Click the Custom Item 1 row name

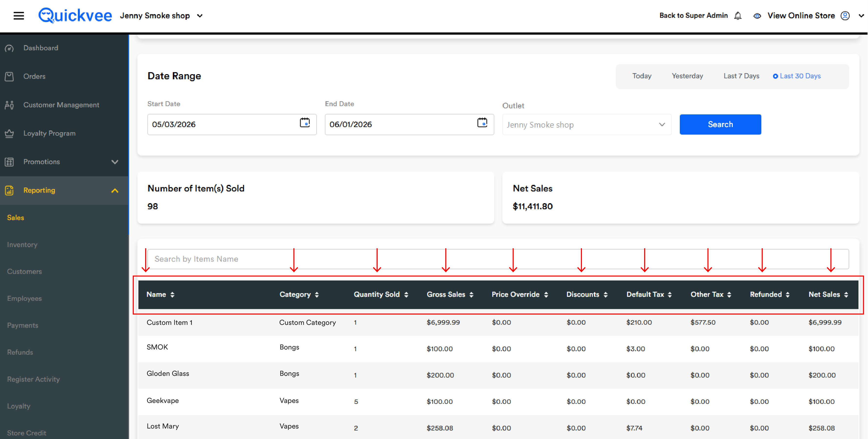coord(169,322)
